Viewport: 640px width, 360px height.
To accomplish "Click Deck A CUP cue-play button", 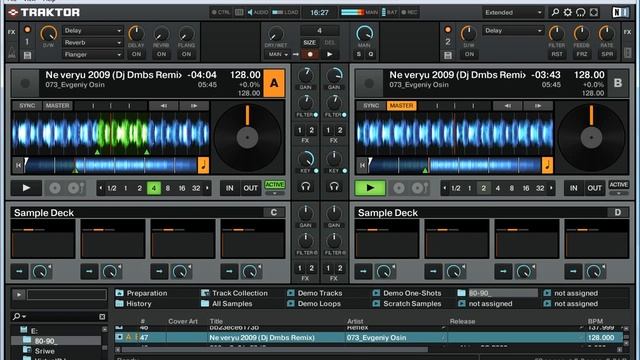I will (x=76, y=188).
